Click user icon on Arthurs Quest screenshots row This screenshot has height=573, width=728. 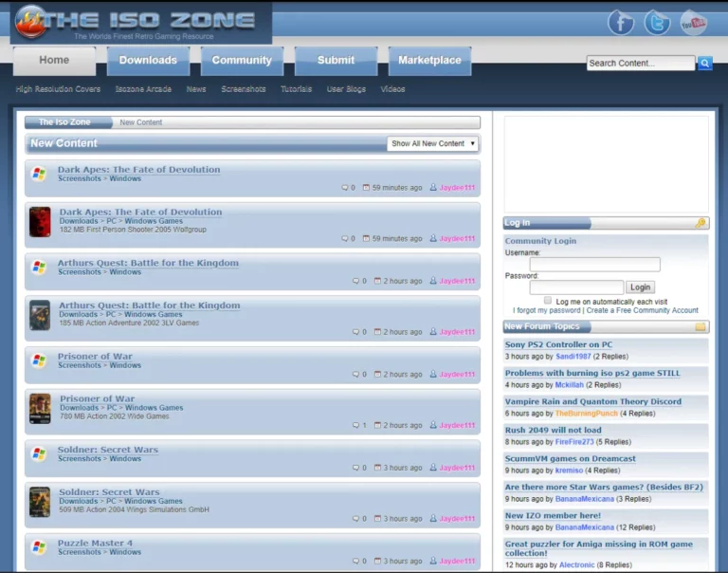pyautogui.click(x=433, y=281)
